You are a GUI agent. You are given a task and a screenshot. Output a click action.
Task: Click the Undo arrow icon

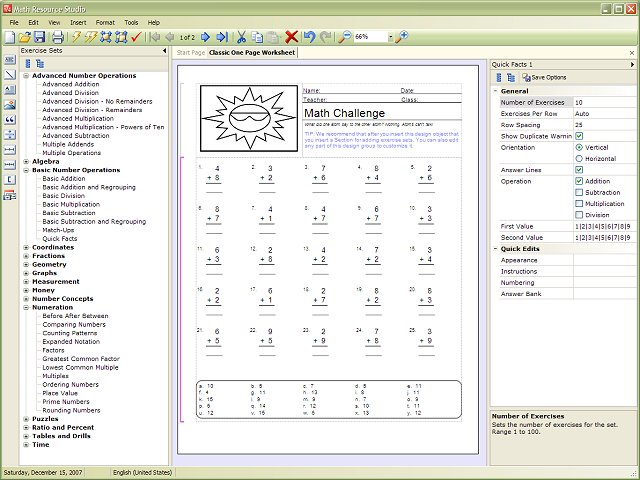coord(309,37)
